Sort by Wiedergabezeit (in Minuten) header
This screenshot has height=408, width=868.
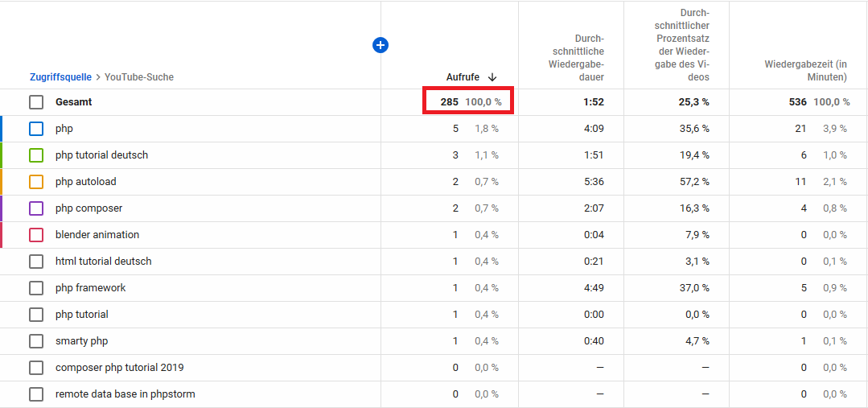[805, 71]
